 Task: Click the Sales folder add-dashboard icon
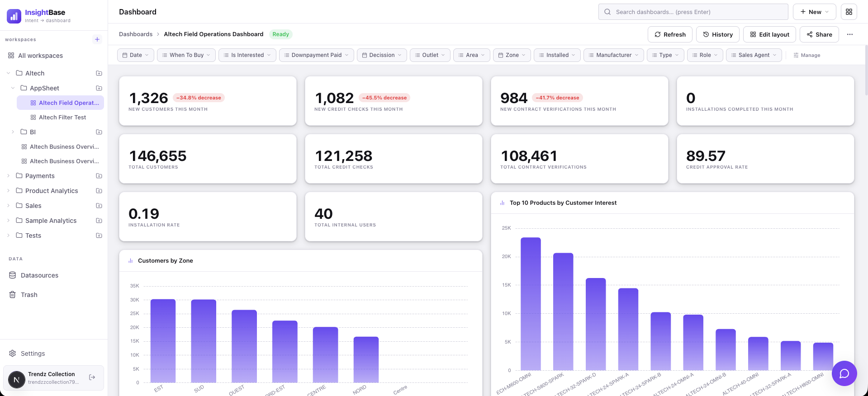click(99, 206)
